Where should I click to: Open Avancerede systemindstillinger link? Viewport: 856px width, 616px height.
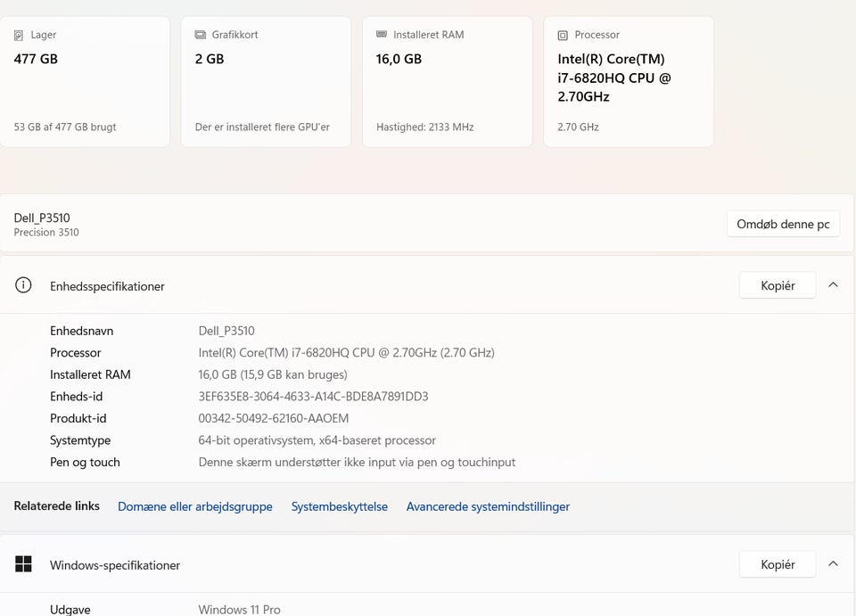pyautogui.click(x=488, y=506)
